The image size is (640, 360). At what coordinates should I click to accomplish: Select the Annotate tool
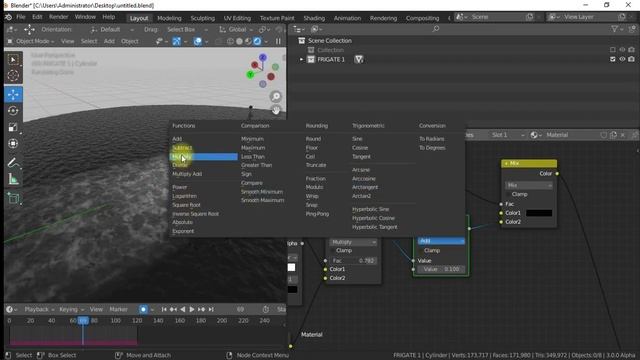pyautogui.click(x=13, y=163)
